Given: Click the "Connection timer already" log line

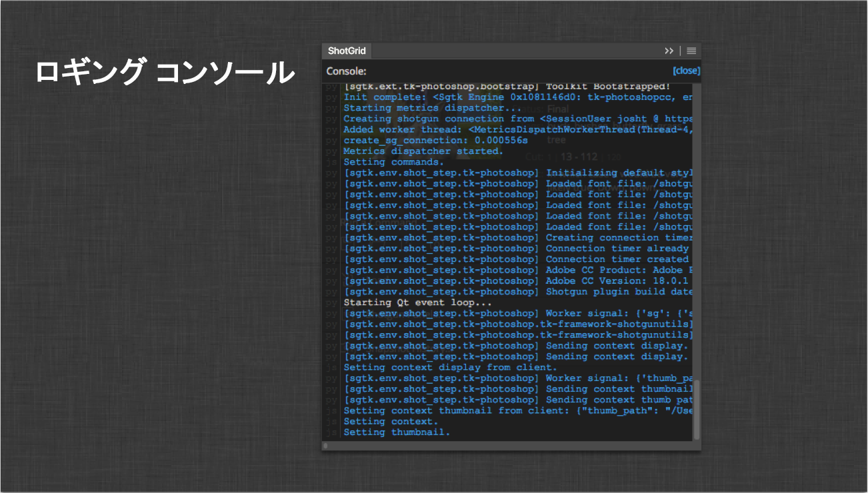Looking at the screenshot, I should (x=518, y=248).
